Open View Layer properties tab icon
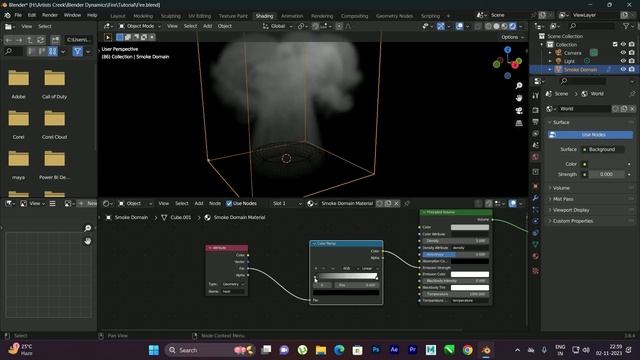Screen dimensions: 640x360 (536, 133)
